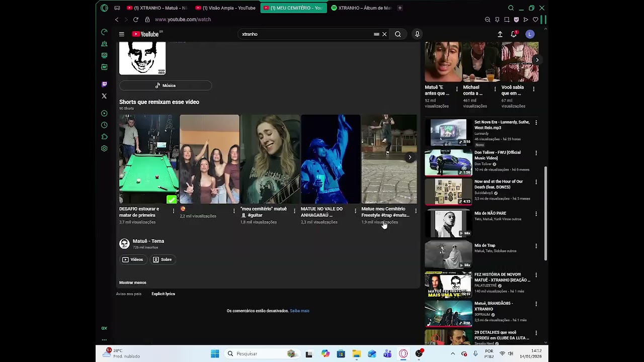Open 'Now and at the Hour of Our Death' thumbnail
This screenshot has width=644, height=362.
[x=448, y=191]
